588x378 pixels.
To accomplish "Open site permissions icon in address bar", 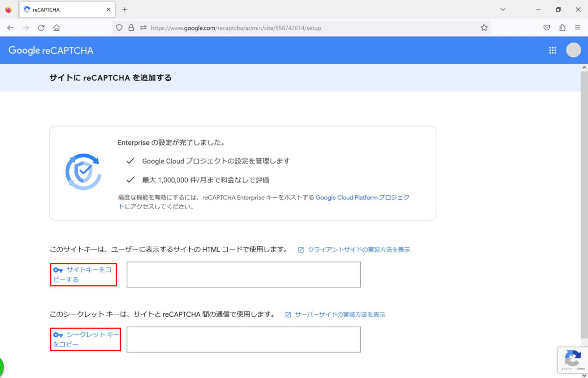I will pyautogui.click(x=143, y=28).
